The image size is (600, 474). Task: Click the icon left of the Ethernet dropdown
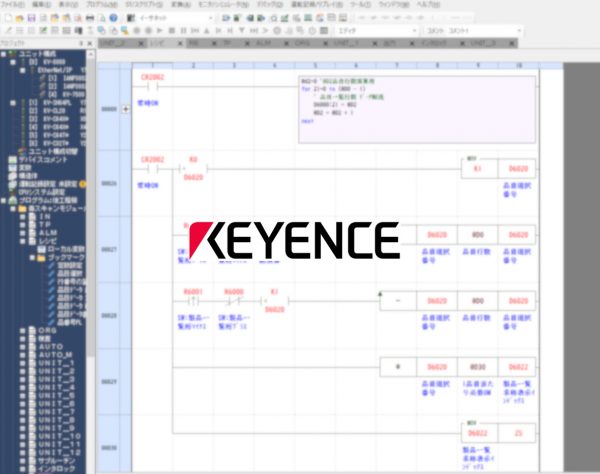tap(131, 18)
